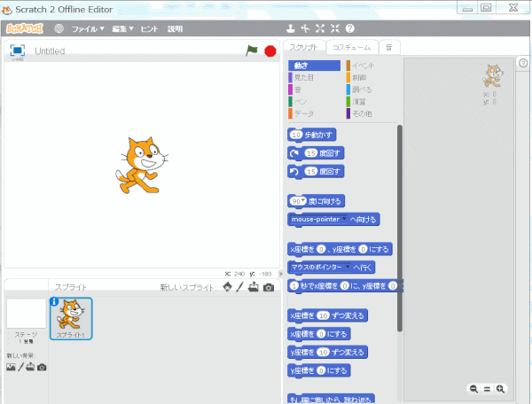The image size is (532, 404).
Task: Open the マウスのポインター destination dropdown
Action: [x=348, y=267]
